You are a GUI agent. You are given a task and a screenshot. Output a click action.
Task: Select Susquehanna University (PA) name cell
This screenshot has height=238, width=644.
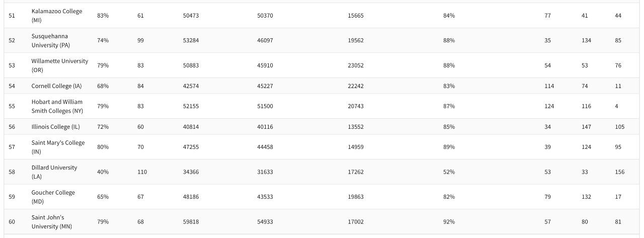(50, 41)
